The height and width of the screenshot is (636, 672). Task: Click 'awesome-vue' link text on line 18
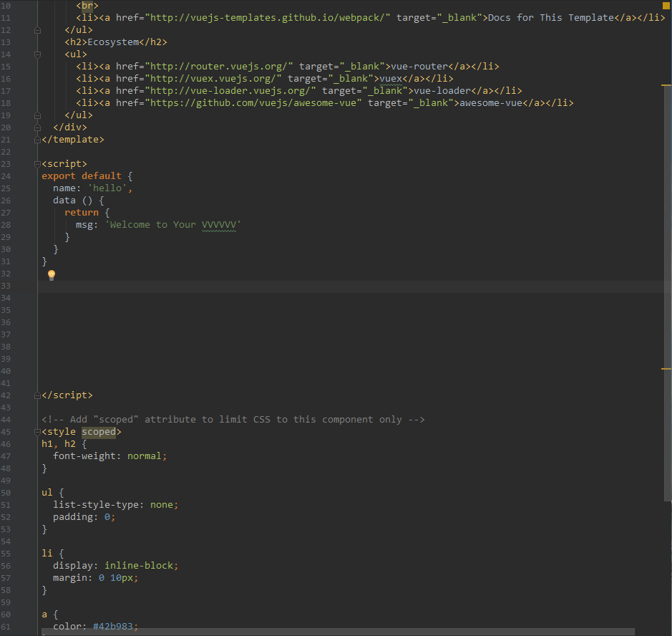click(491, 103)
